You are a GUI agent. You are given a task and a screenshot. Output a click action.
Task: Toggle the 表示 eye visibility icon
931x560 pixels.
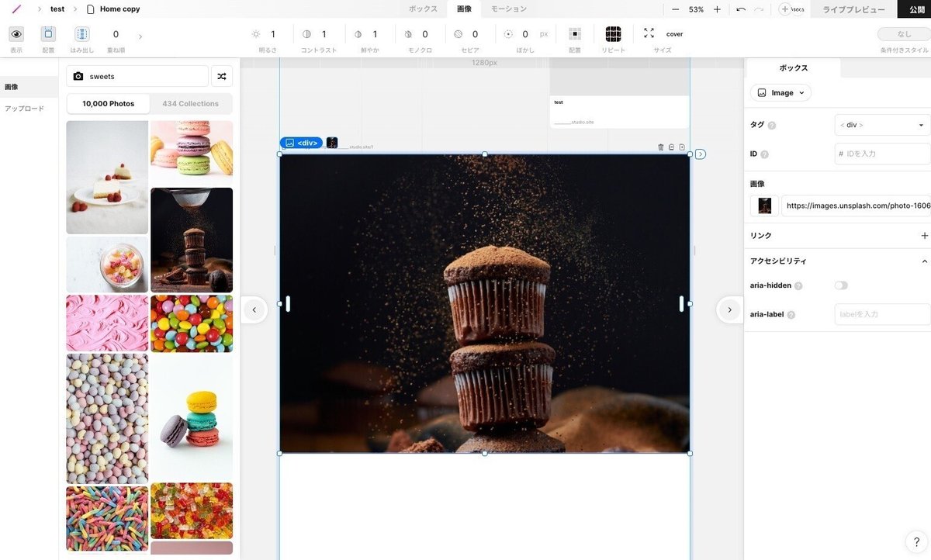(x=16, y=34)
